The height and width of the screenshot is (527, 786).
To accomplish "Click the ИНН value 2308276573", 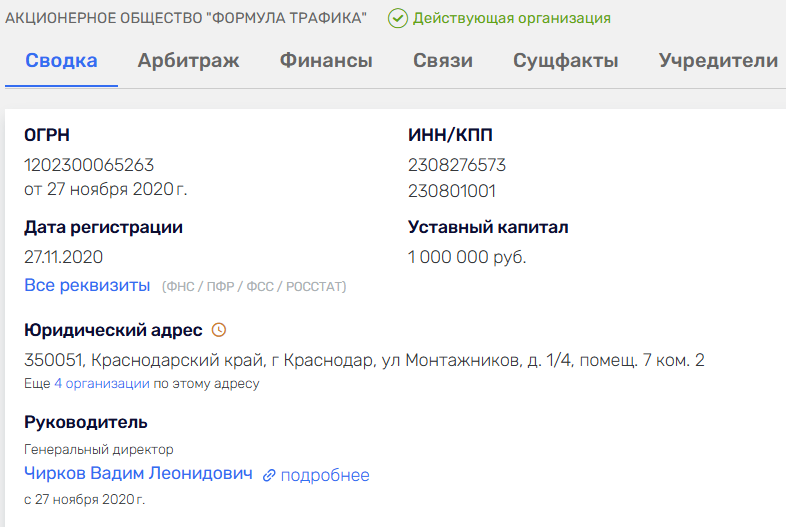I will pyautogui.click(x=457, y=165).
